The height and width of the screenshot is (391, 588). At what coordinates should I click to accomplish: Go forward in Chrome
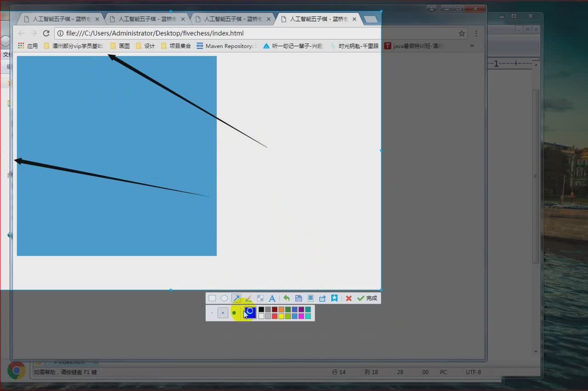[x=34, y=33]
